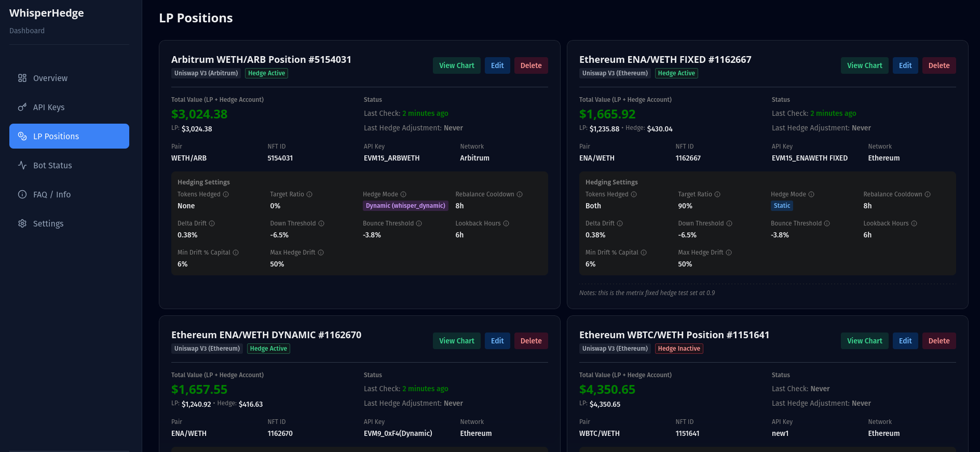Click the LP Positions coins icon

coord(22,136)
